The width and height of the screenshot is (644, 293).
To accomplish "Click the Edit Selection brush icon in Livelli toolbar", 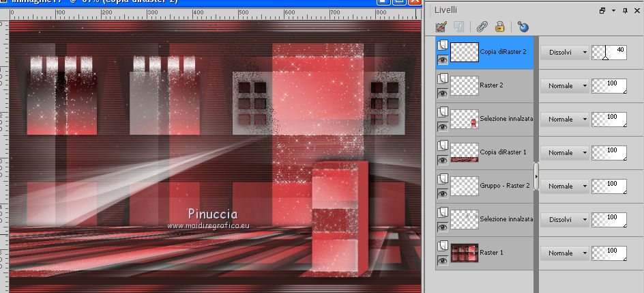I will [441, 27].
